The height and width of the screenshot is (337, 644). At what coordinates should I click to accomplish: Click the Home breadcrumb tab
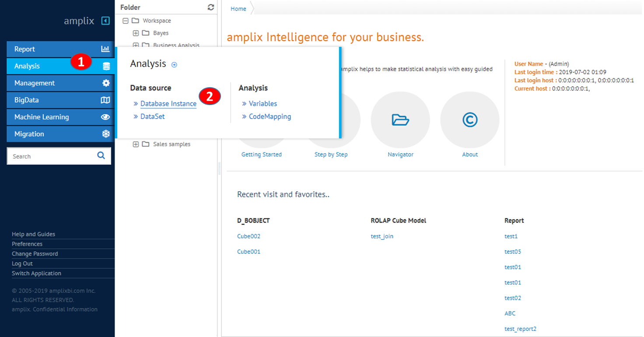238,9
